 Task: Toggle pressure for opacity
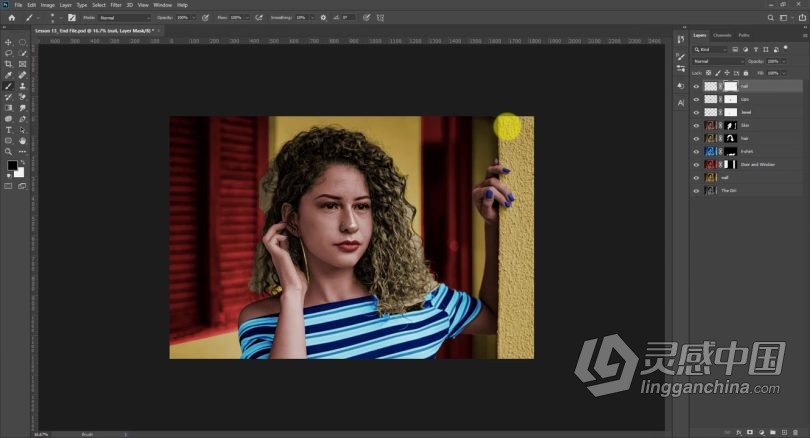[205, 18]
